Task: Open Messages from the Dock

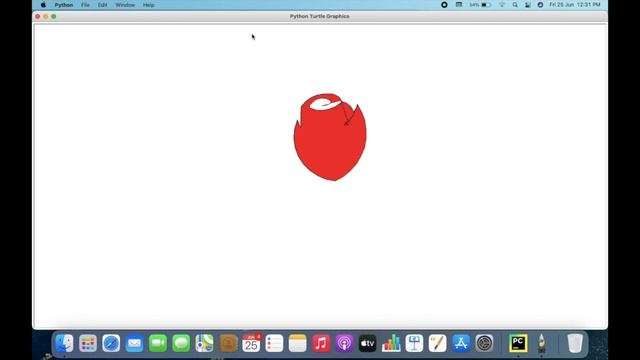Action: (x=181, y=343)
